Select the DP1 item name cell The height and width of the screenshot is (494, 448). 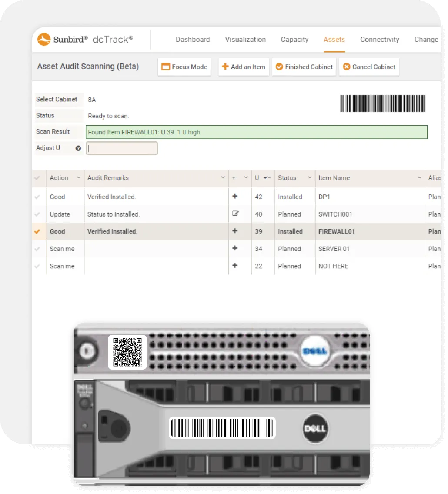(370, 197)
